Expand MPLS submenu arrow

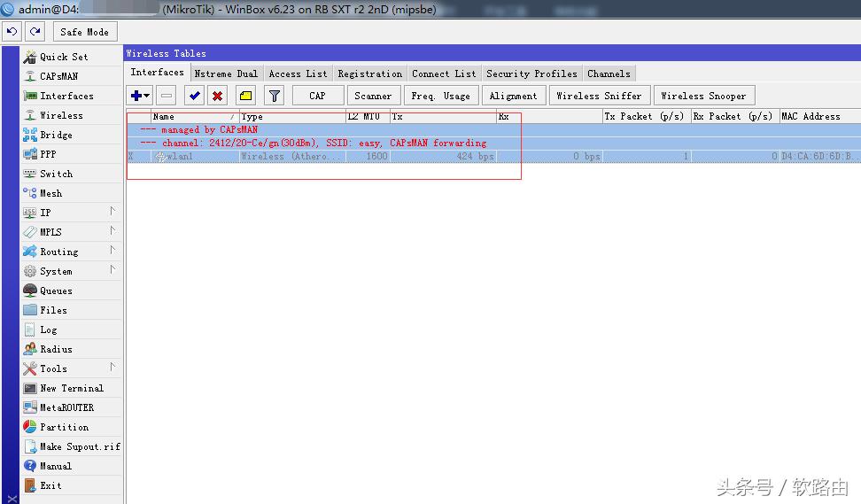pos(112,230)
